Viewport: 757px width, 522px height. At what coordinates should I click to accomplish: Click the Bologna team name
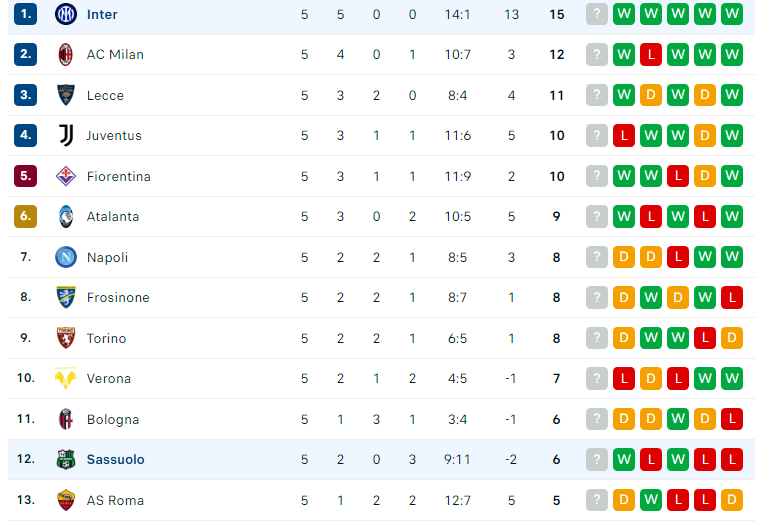pyautogui.click(x=113, y=420)
